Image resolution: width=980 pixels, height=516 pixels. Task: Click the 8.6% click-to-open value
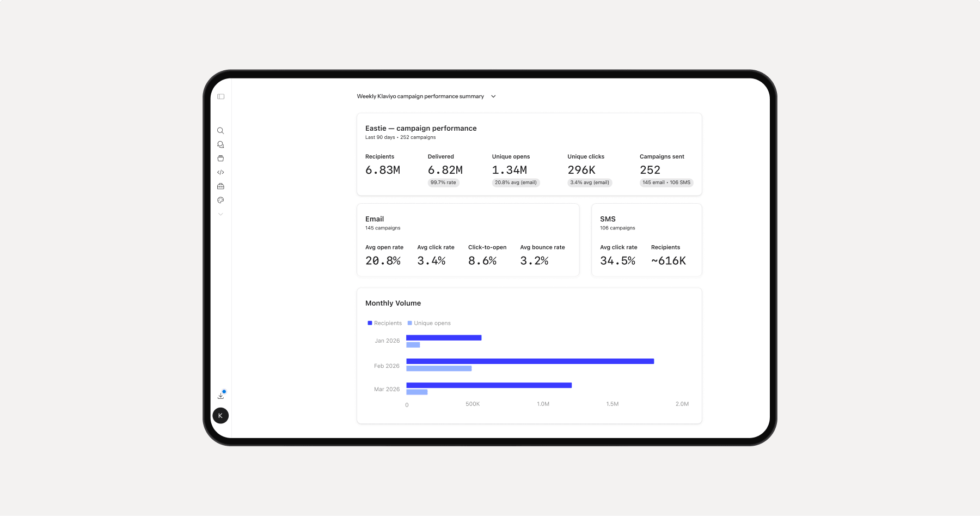[482, 261]
